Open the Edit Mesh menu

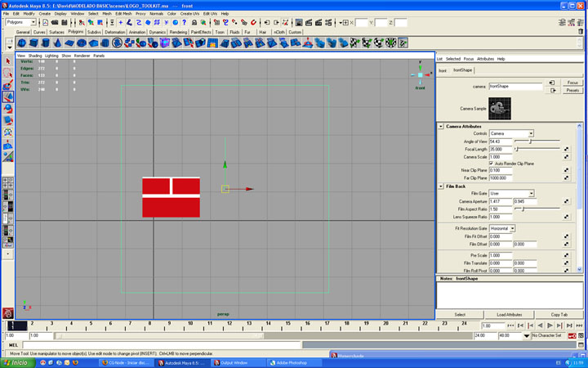[x=123, y=14]
